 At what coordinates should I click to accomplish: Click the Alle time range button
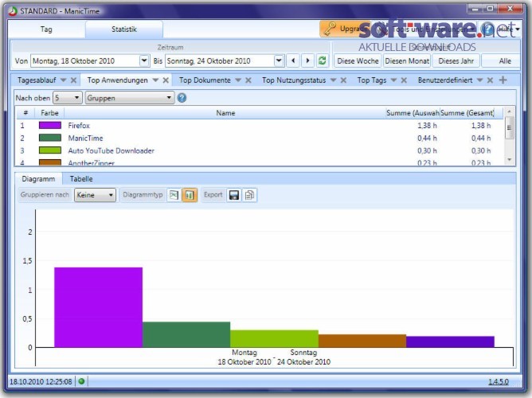(501, 61)
